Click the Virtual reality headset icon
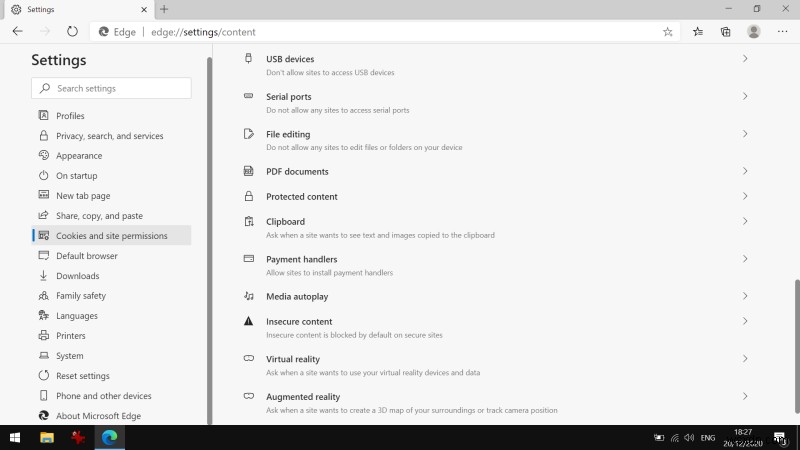 pos(248,358)
